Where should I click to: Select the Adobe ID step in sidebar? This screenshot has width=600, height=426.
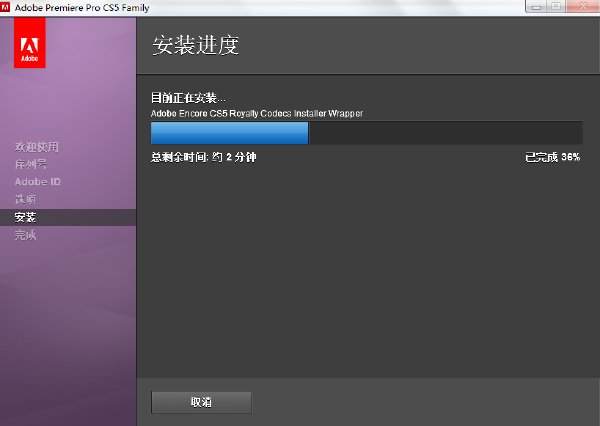click(38, 181)
